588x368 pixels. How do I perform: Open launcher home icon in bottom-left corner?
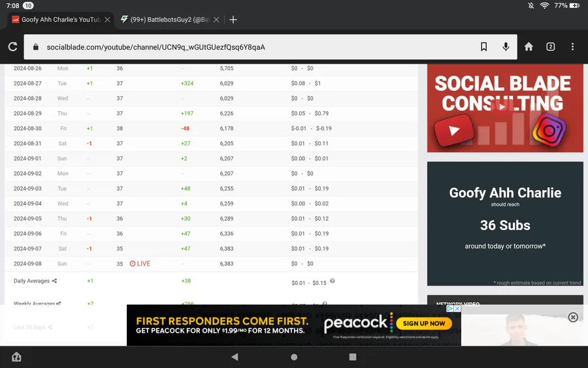pos(16,357)
